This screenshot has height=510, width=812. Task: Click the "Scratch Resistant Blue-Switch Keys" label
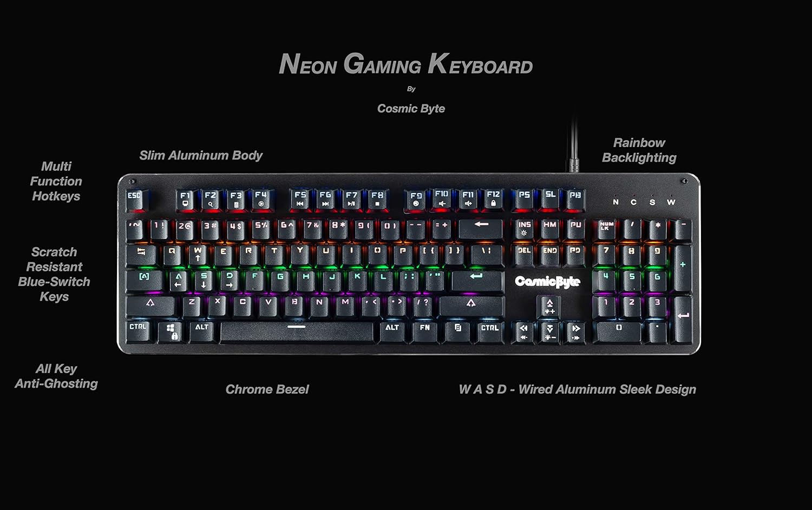point(54,274)
